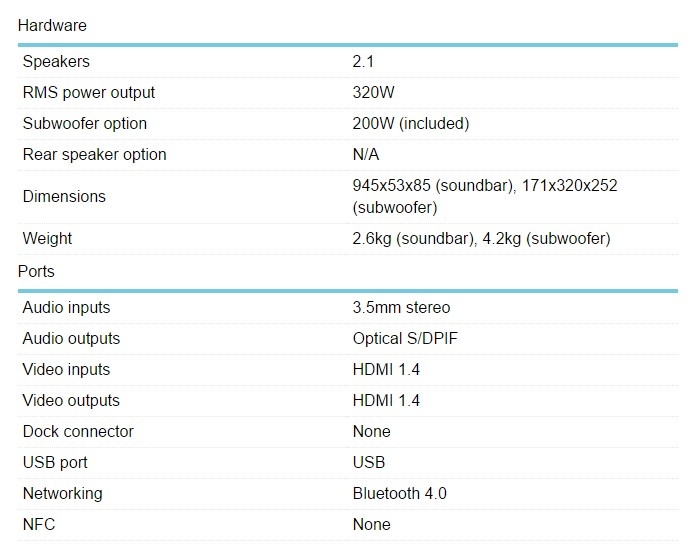The width and height of the screenshot is (695, 547).
Task: Click the Optical S/DPIF value
Action: click(x=406, y=339)
